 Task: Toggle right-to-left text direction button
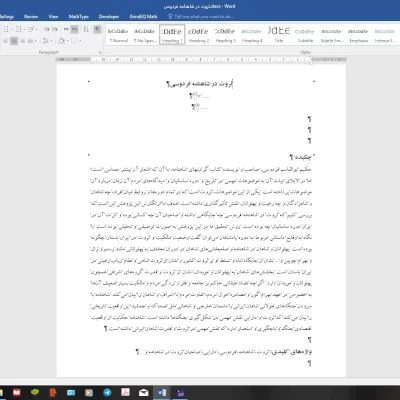coord(75,29)
